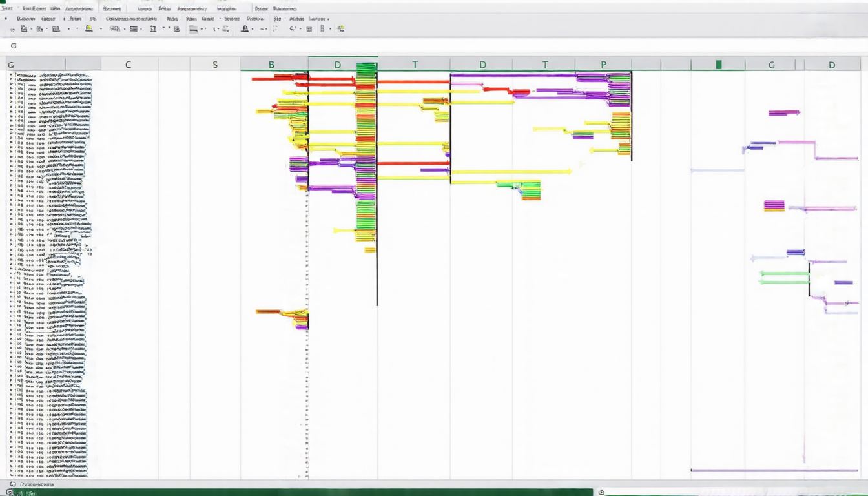Click the green square in the header row
868x496 pixels.
coord(718,65)
